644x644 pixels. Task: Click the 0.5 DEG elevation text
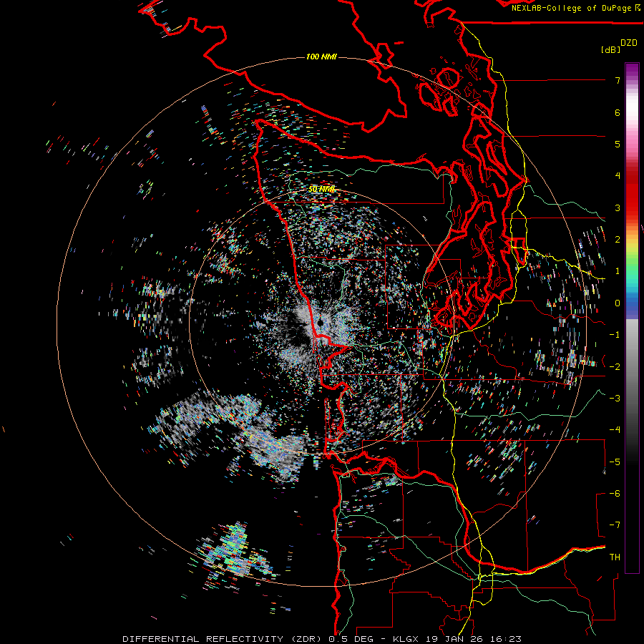(351, 639)
